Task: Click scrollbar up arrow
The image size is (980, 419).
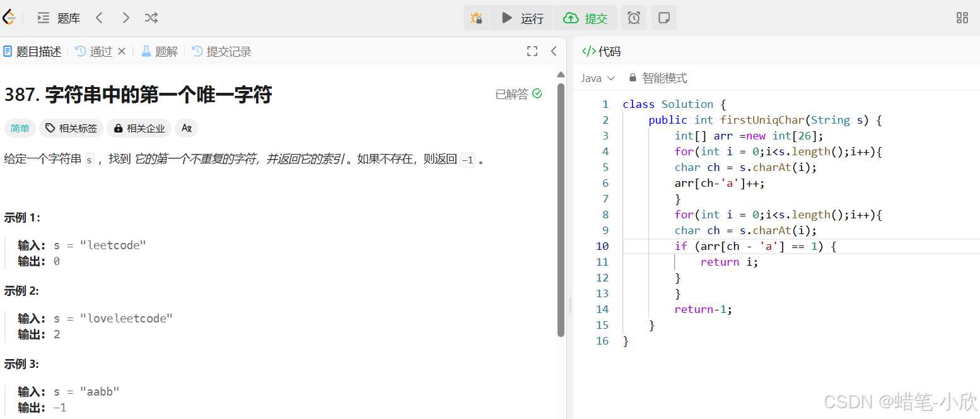Action: (561, 74)
